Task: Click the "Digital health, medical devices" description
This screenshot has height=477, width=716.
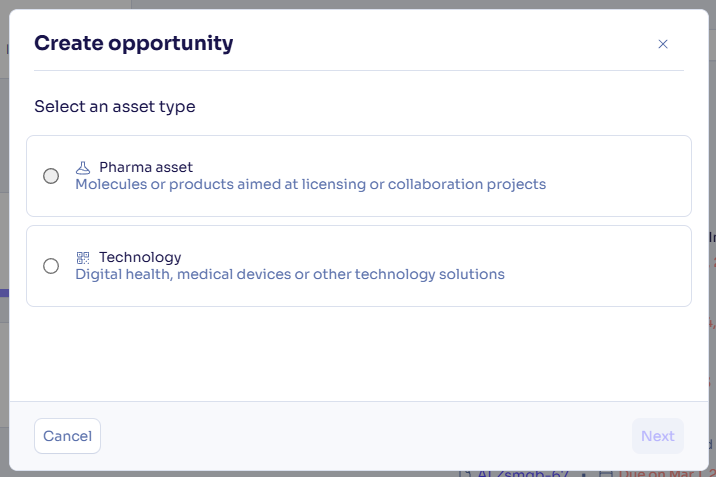Action: (290, 274)
